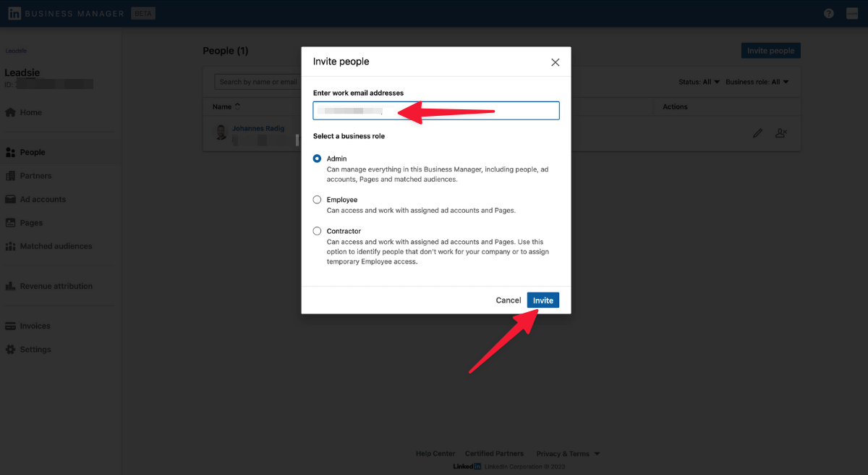
Task: Select Partners from the left navigation
Action: tap(34, 175)
